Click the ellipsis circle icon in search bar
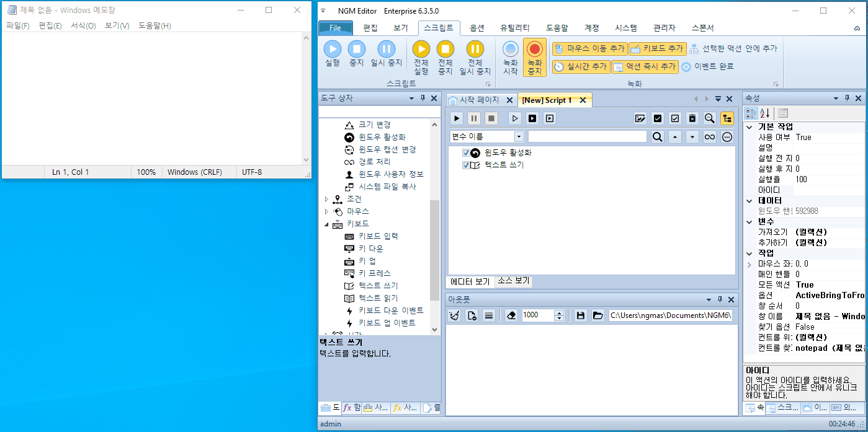 tap(727, 137)
